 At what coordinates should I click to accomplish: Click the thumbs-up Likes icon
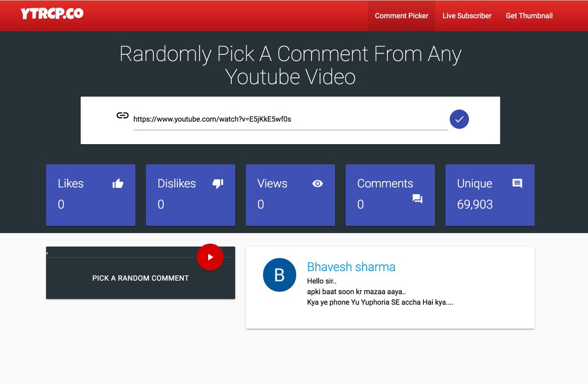[118, 183]
